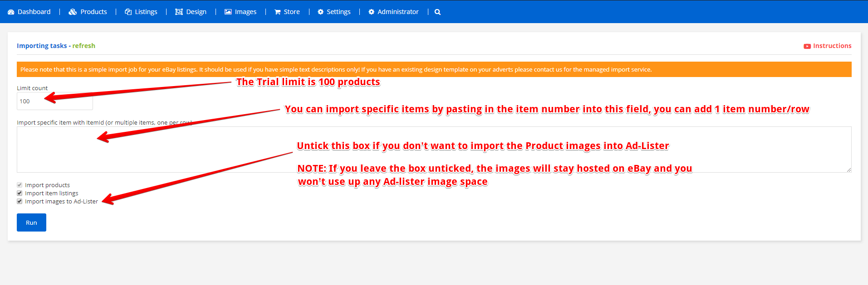
Task: Click the blue Run button
Action: pyautogui.click(x=31, y=222)
